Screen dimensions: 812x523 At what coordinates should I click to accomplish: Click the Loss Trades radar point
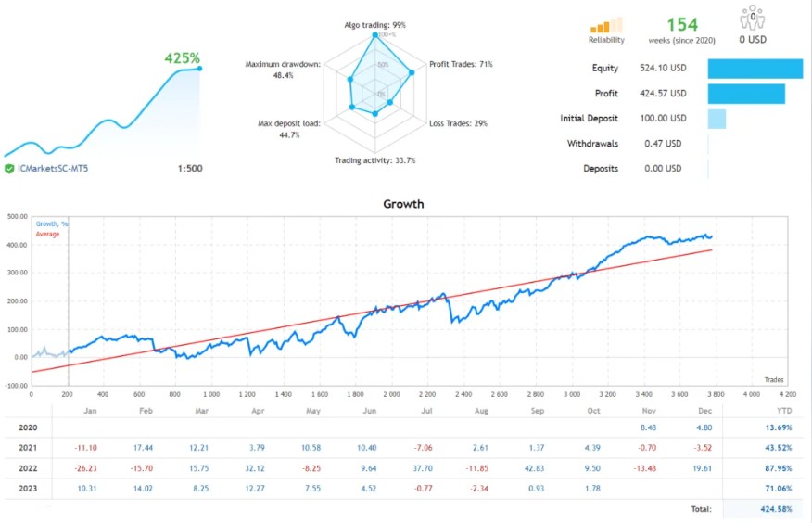[390, 102]
